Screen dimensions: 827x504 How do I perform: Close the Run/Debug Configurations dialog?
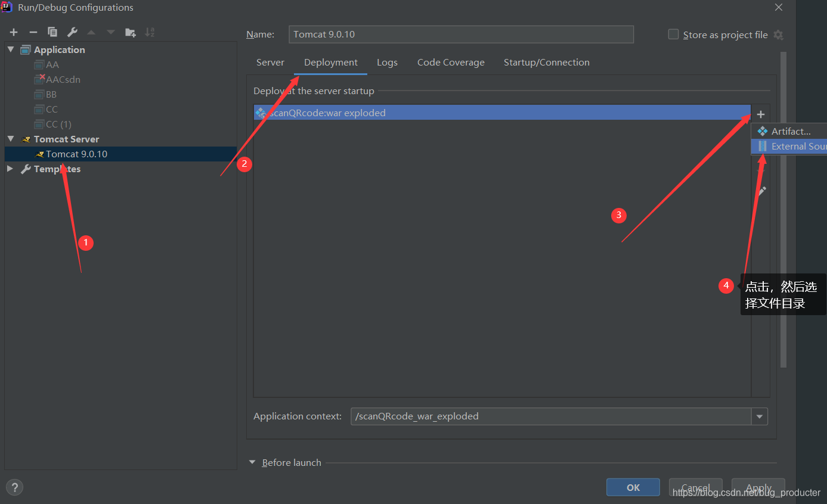pos(779,8)
